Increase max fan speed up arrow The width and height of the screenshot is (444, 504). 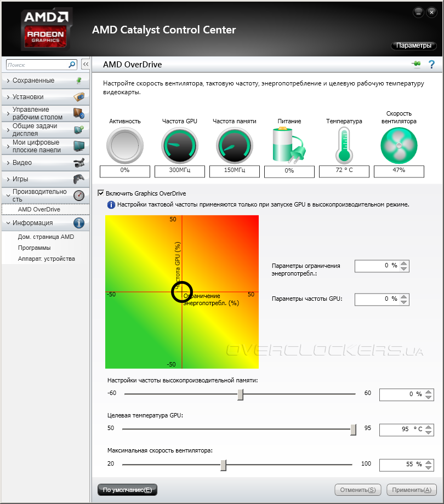coord(428,462)
